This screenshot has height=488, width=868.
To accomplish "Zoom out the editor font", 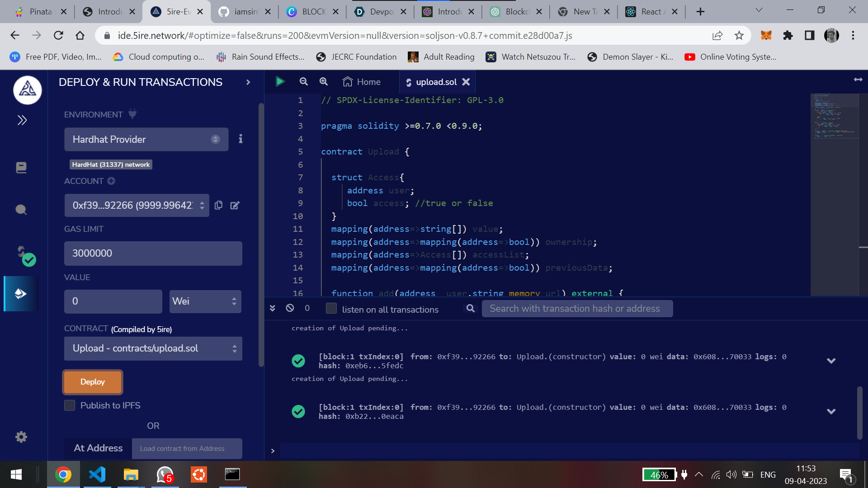I will click(x=304, y=82).
